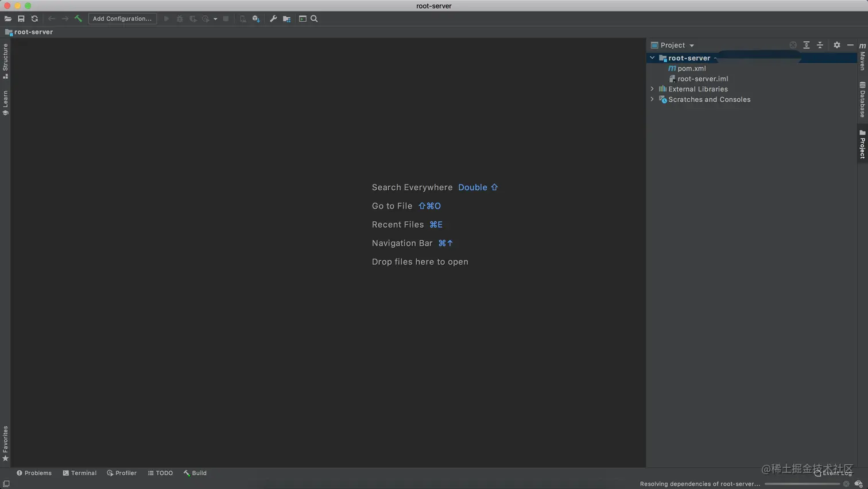
Task: Expand the Scratches and Consoles node
Action: click(x=652, y=99)
